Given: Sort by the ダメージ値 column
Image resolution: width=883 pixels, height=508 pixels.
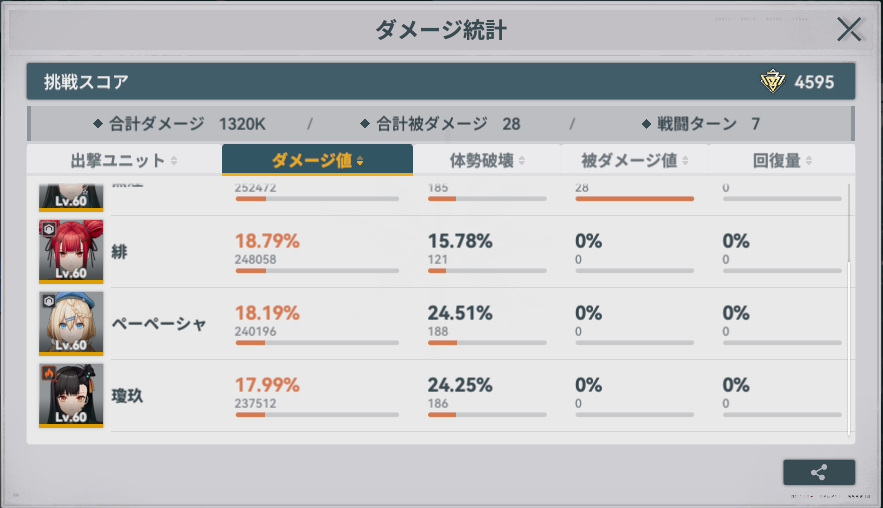Looking at the screenshot, I should 317,160.
